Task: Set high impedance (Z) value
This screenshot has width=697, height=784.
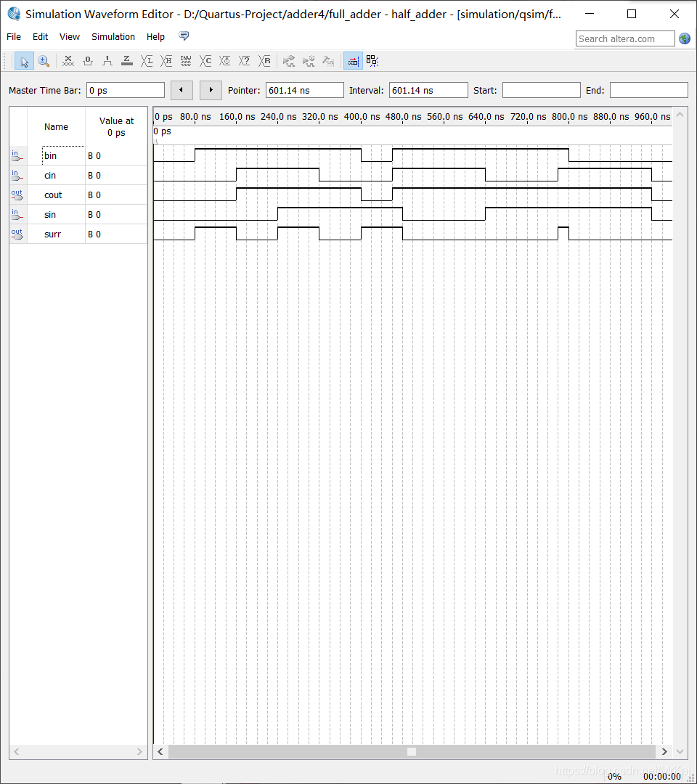Action: tap(127, 61)
